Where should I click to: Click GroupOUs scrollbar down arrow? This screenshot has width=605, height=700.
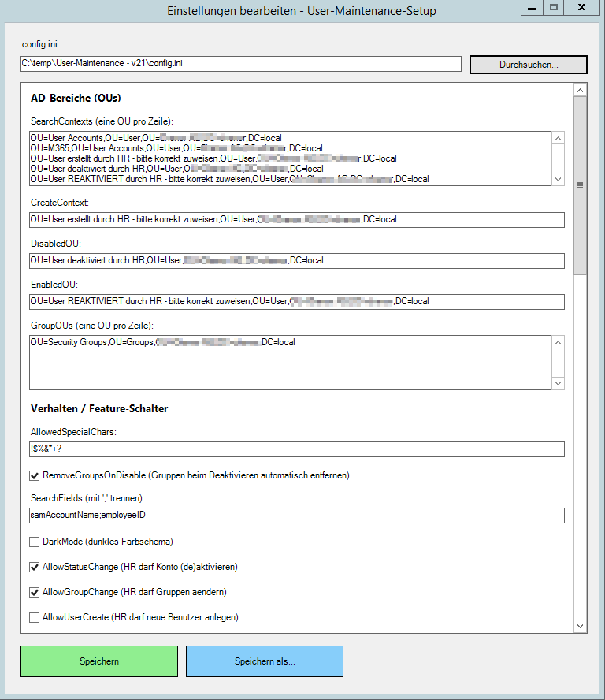coord(558,383)
